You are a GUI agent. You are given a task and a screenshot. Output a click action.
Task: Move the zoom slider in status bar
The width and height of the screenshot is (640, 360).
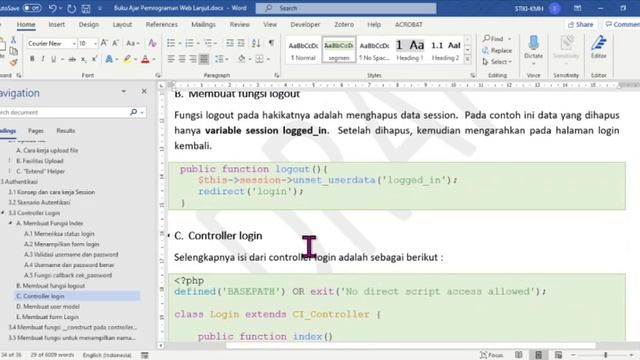coord(606,355)
